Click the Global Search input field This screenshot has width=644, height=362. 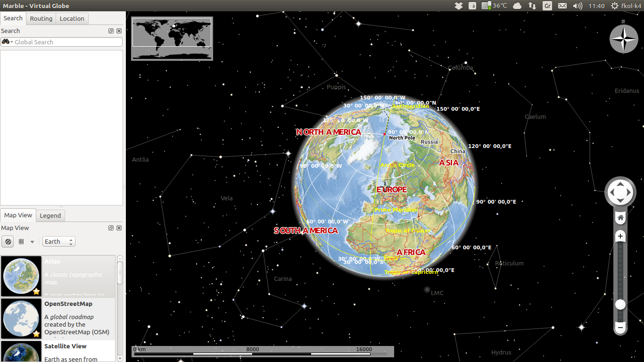coord(67,42)
